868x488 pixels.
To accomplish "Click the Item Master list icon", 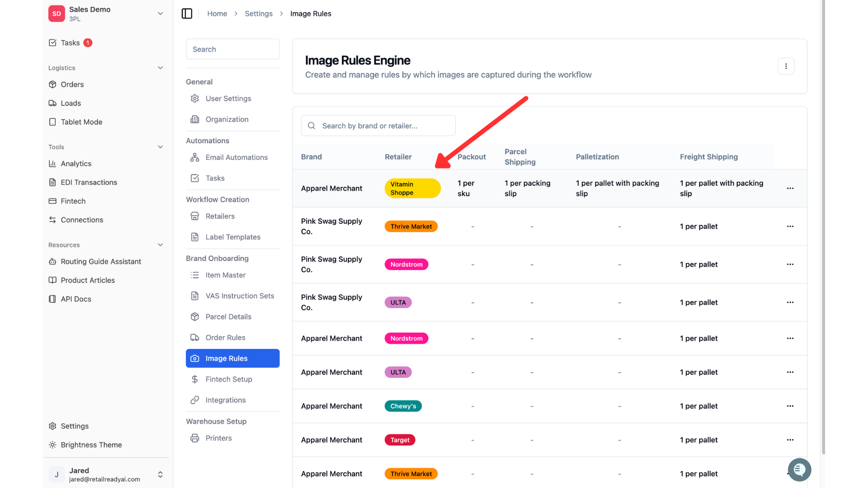I will coord(195,275).
